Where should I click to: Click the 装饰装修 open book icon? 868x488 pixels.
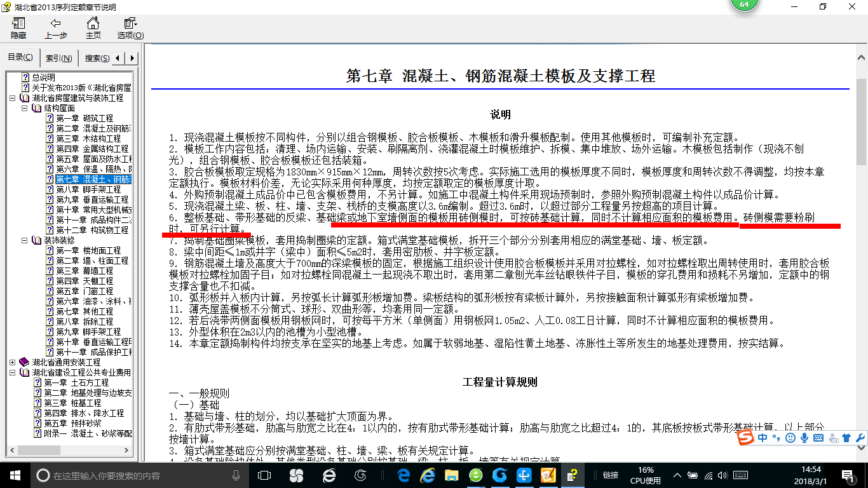[x=36, y=241]
